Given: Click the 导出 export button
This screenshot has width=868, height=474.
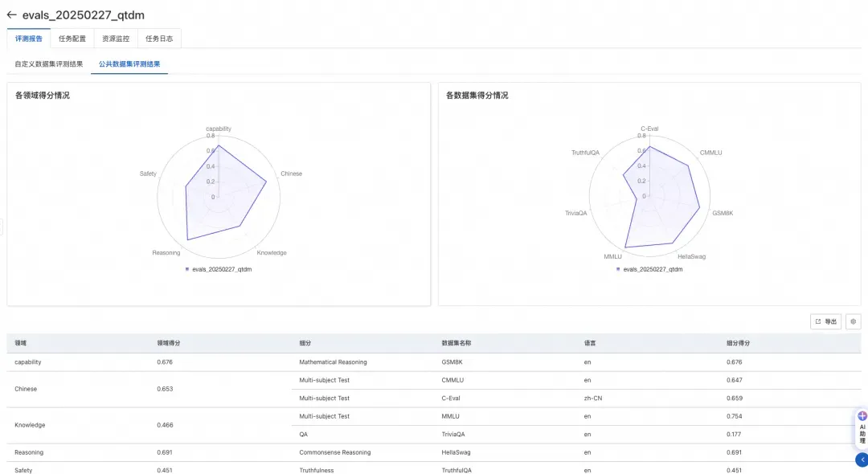Looking at the screenshot, I should [x=825, y=321].
